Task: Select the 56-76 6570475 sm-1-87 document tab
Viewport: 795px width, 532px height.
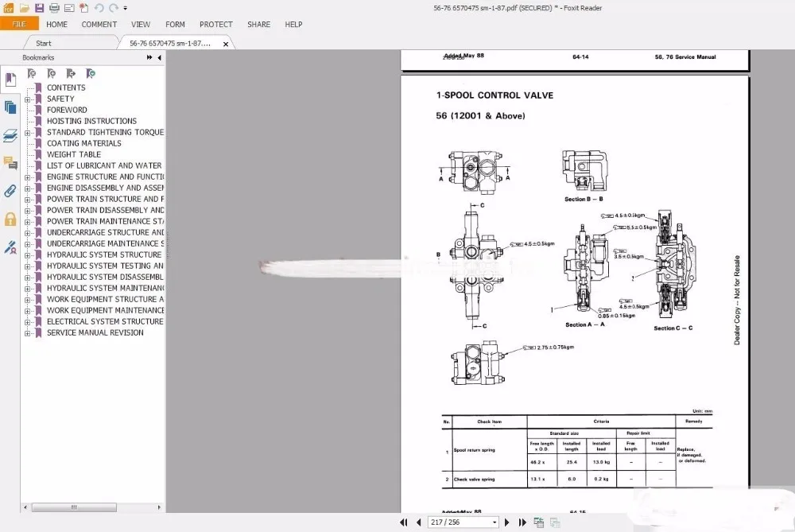Action: coord(170,43)
